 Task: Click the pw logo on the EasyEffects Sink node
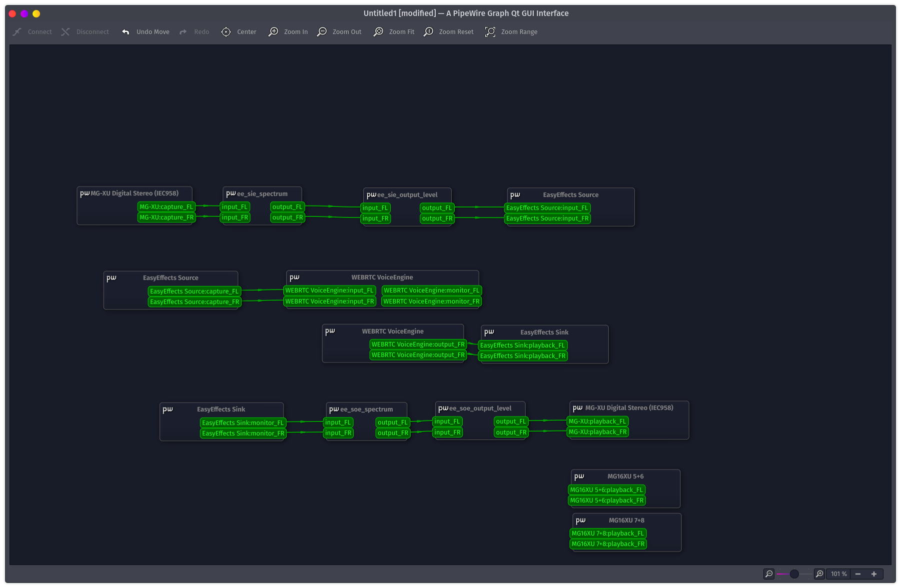click(x=489, y=331)
